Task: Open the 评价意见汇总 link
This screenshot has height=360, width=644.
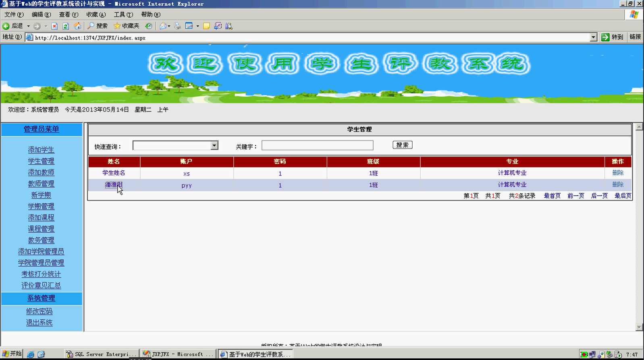Action: pyautogui.click(x=41, y=285)
